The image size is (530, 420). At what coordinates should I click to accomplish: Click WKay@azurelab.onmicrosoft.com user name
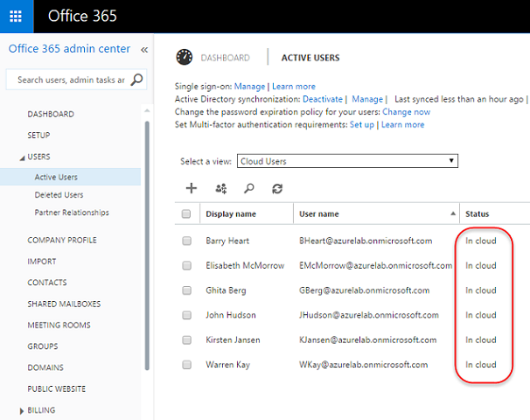pos(363,365)
